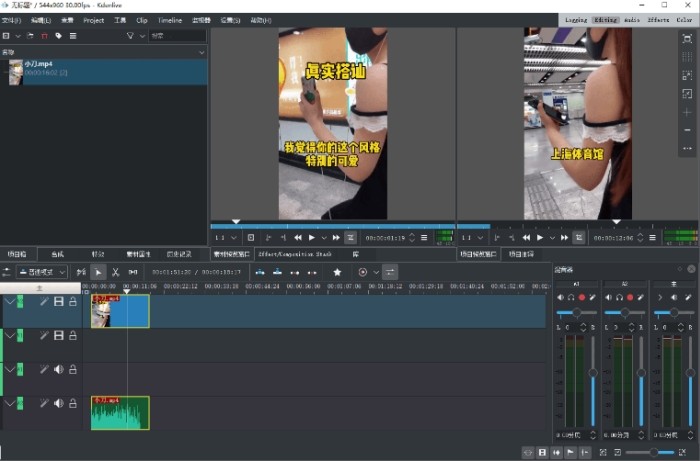Toggle lock on the top video track
This screenshot has height=461, width=700.
coord(73,302)
